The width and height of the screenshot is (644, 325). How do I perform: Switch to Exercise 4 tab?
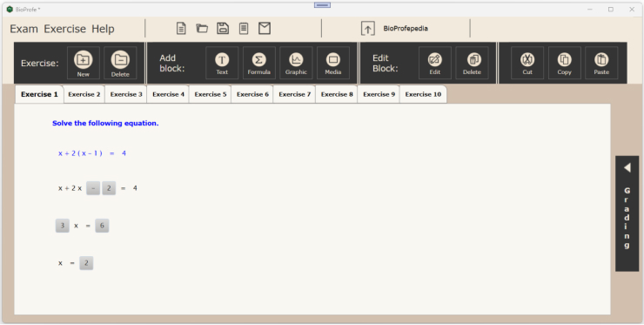click(168, 94)
